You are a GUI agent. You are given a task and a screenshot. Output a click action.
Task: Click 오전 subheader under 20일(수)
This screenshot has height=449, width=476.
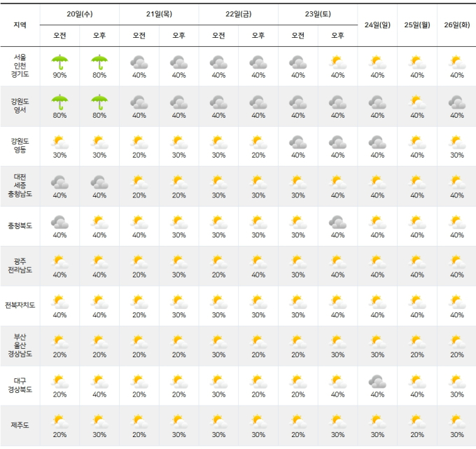59,36
